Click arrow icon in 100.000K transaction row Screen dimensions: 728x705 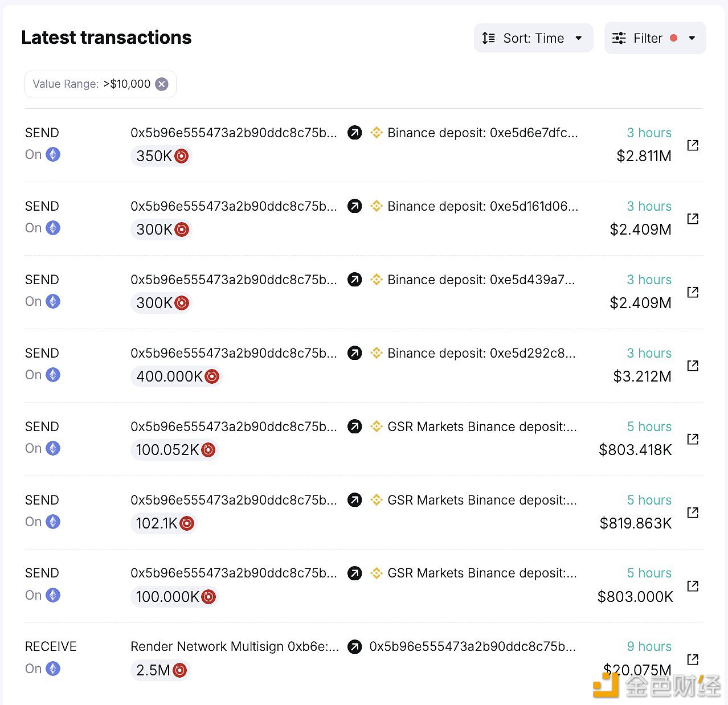355,573
